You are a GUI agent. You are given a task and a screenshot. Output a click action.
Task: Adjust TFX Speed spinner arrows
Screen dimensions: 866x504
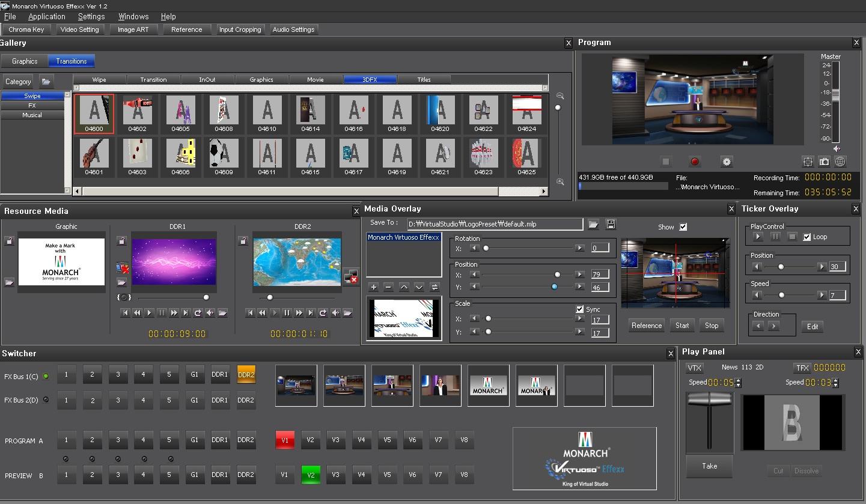(835, 383)
